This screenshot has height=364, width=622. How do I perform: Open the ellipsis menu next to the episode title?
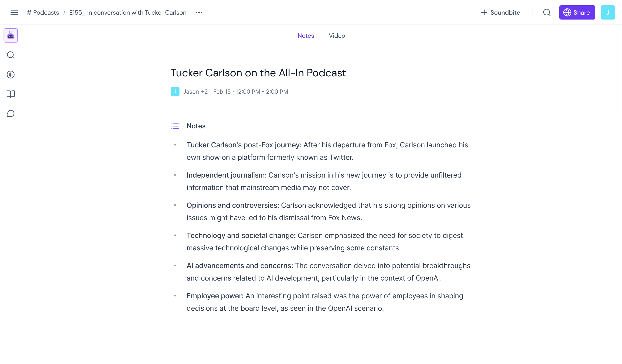(x=199, y=12)
